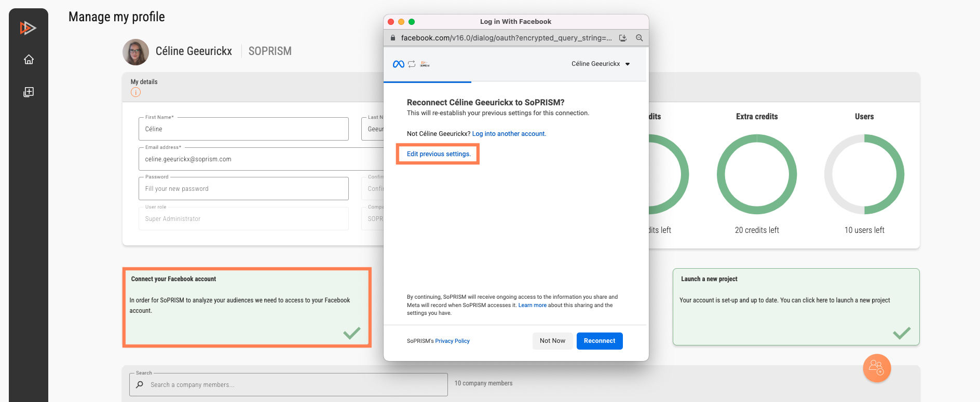Screen dimensions: 980x402
Task: Open Céline Geeurickx profile avatar
Action: point(135,52)
